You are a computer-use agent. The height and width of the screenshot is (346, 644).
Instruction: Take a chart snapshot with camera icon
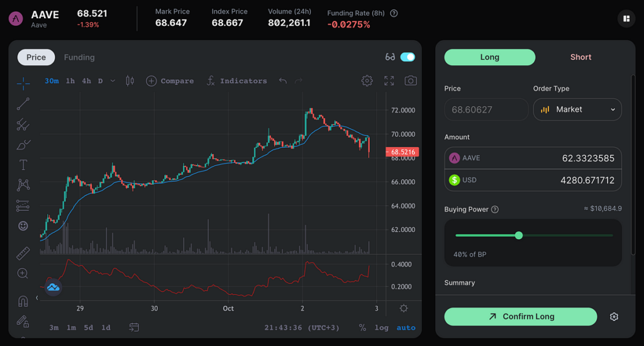410,81
